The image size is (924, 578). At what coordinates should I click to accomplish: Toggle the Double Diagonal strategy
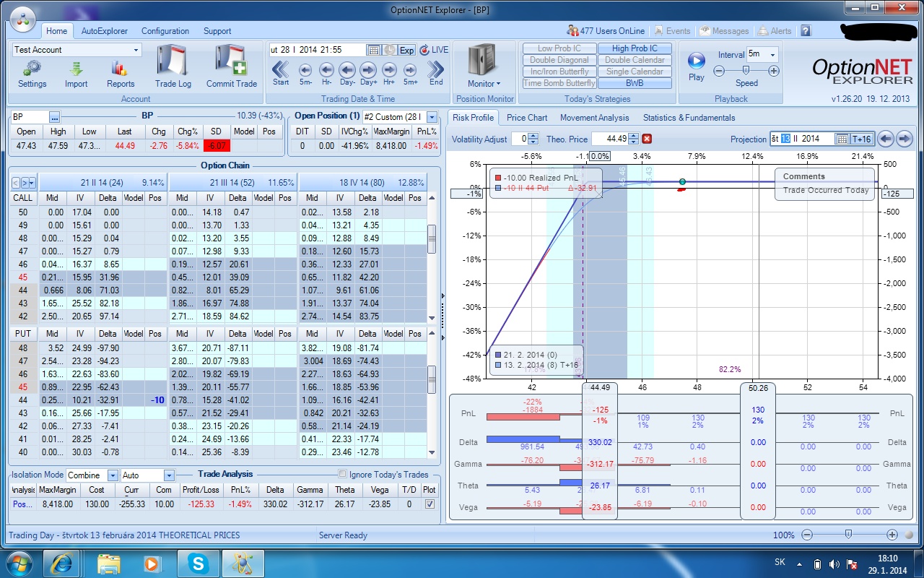(559, 60)
